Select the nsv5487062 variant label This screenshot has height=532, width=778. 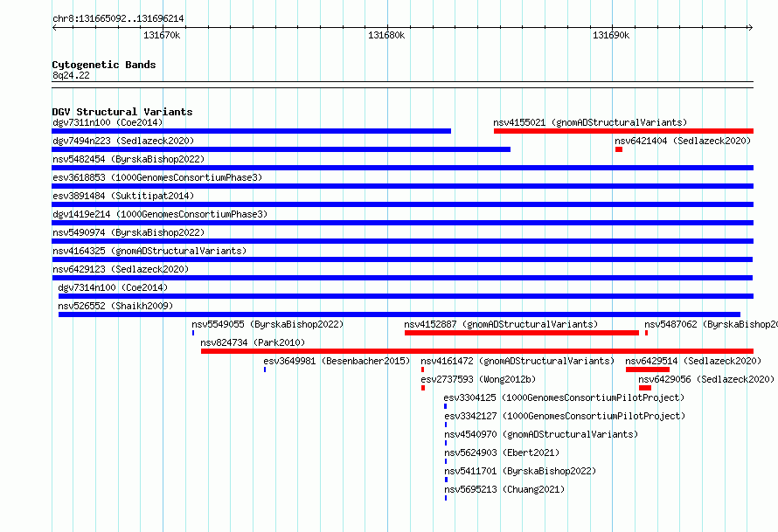pyautogui.click(x=711, y=324)
